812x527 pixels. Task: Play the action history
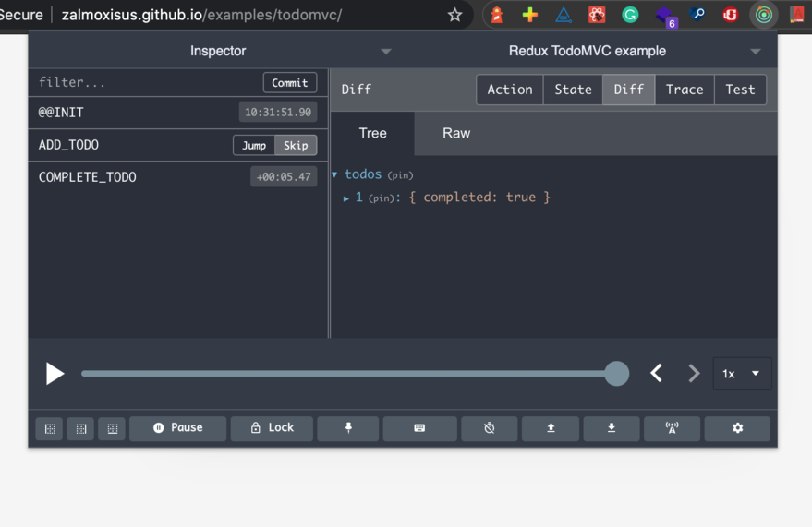[x=55, y=374]
